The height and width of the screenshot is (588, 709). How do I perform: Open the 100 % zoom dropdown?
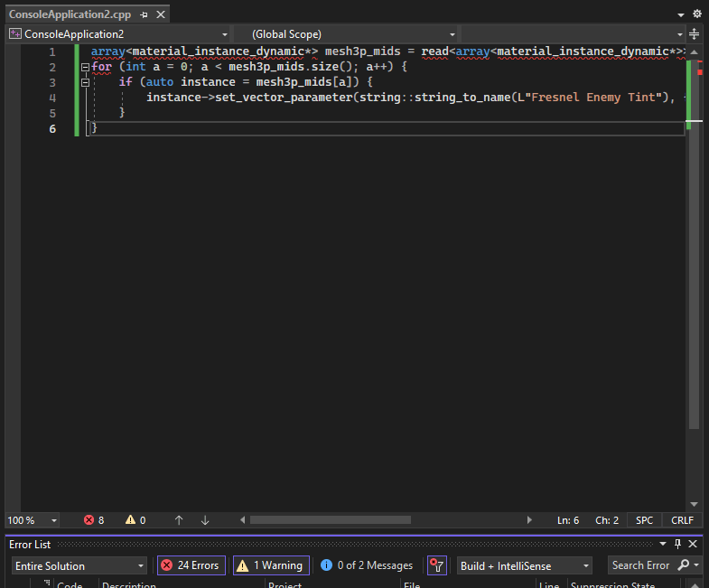[x=33, y=520]
